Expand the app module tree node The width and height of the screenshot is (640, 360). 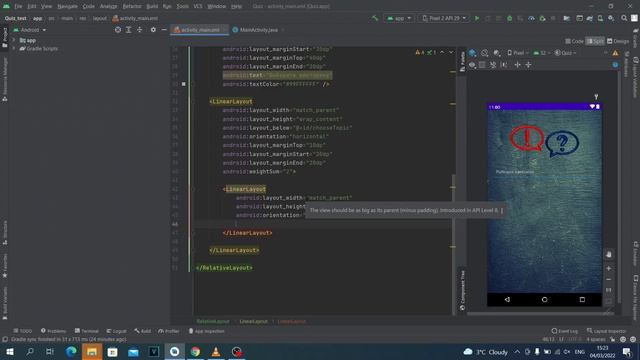[x=14, y=40]
